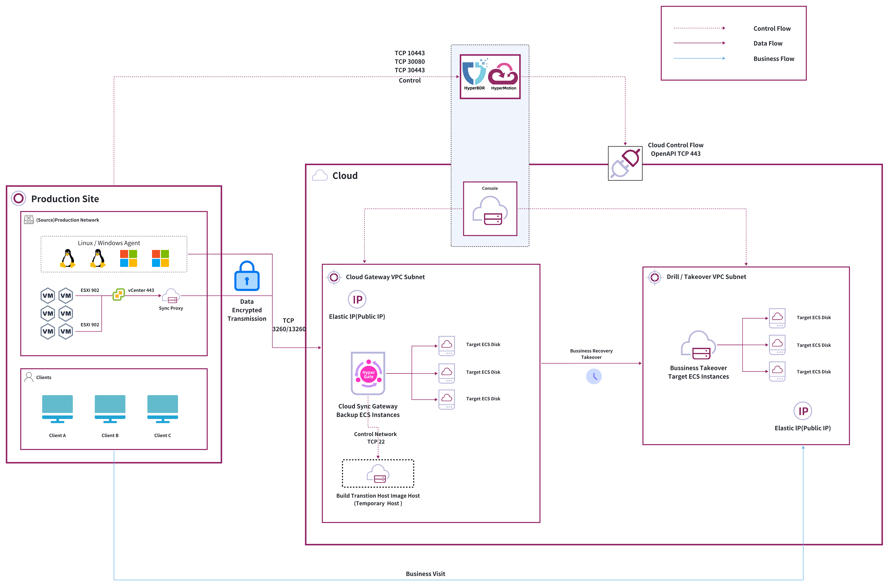Click 'Build Transtion Host Image Host' label
The image size is (889, 588).
378,496
